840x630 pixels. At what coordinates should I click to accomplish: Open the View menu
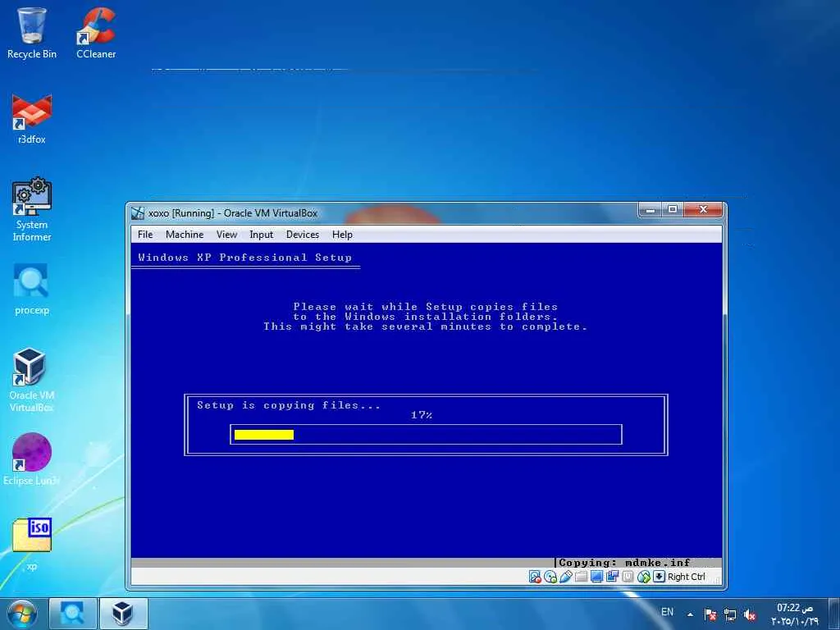(x=226, y=235)
